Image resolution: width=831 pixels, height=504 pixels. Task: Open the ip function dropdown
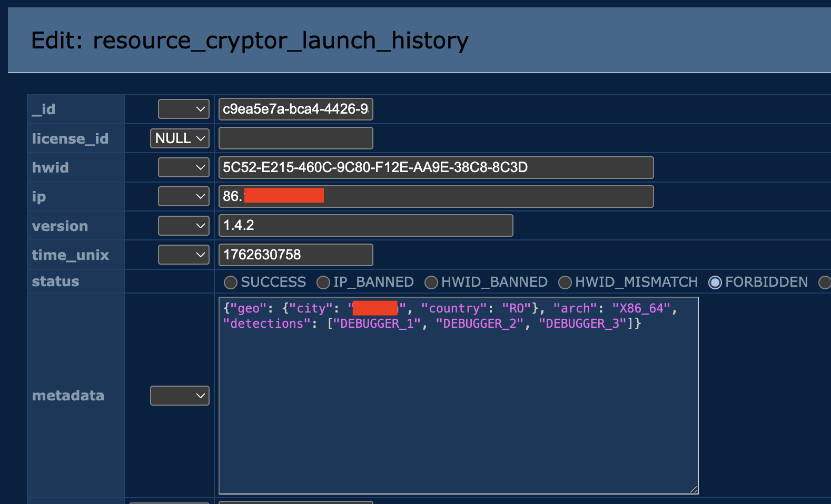(183, 196)
